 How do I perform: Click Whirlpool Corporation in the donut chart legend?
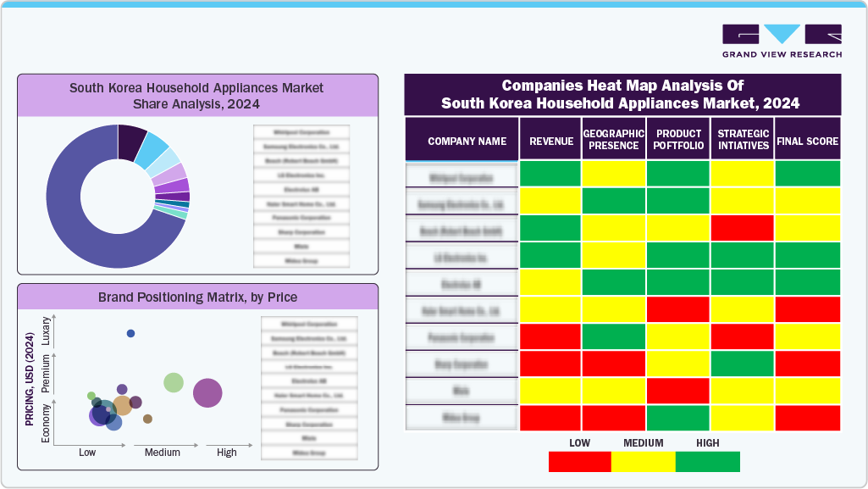coord(301,132)
